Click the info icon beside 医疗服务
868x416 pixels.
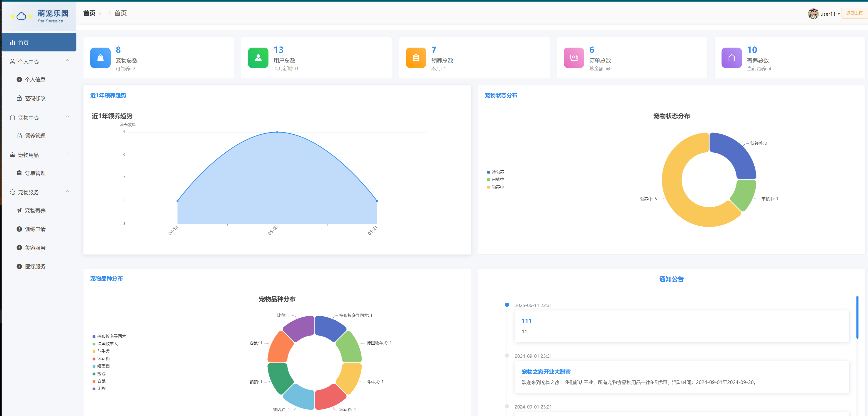tap(19, 266)
